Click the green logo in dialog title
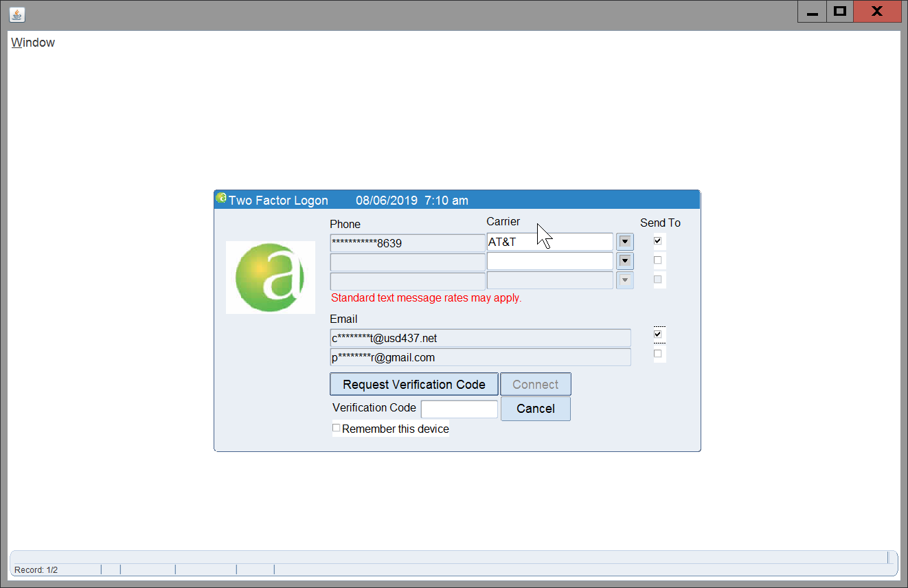 [x=220, y=199]
